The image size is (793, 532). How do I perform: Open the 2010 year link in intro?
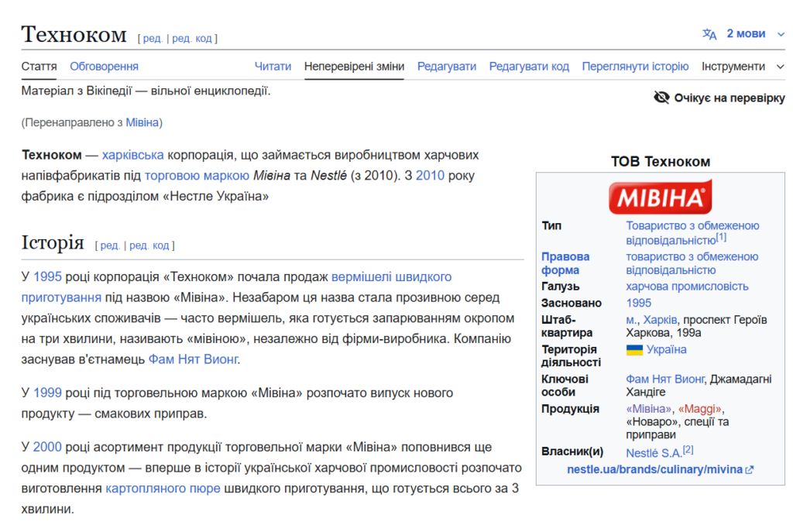coord(430,176)
